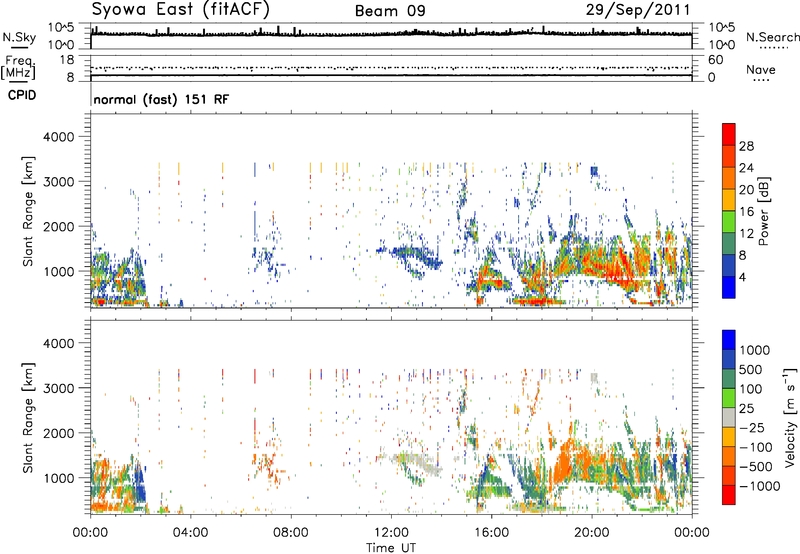Click the '04:00' time tick label
Image resolution: width=800 pixels, height=554 pixels.
[x=190, y=533]
